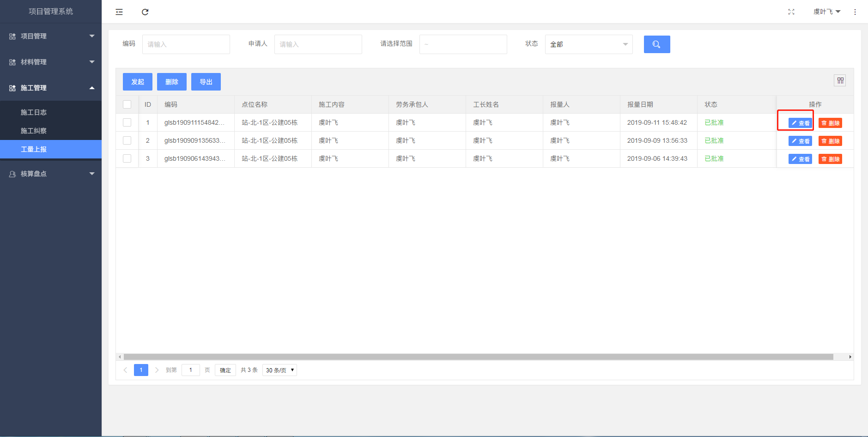This screenshot has width=868, height=437.
Task: Go to the previous page arrow
Action: 125,370
